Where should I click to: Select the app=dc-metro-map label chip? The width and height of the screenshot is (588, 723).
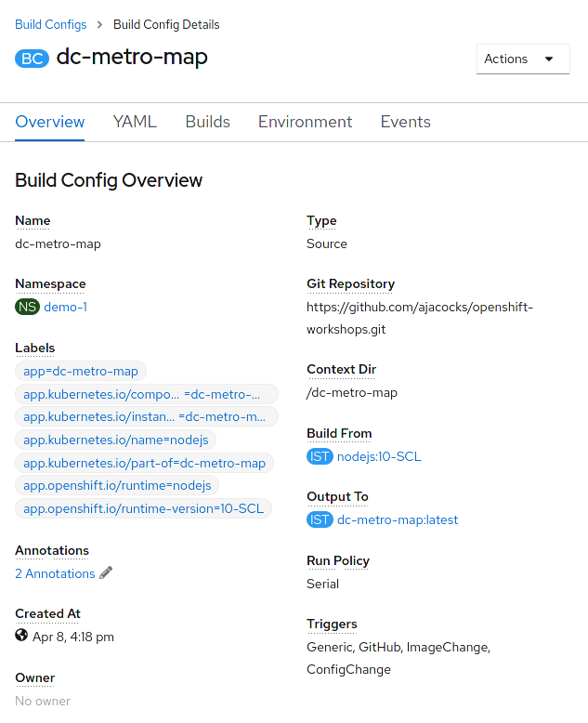pos(81,371)
